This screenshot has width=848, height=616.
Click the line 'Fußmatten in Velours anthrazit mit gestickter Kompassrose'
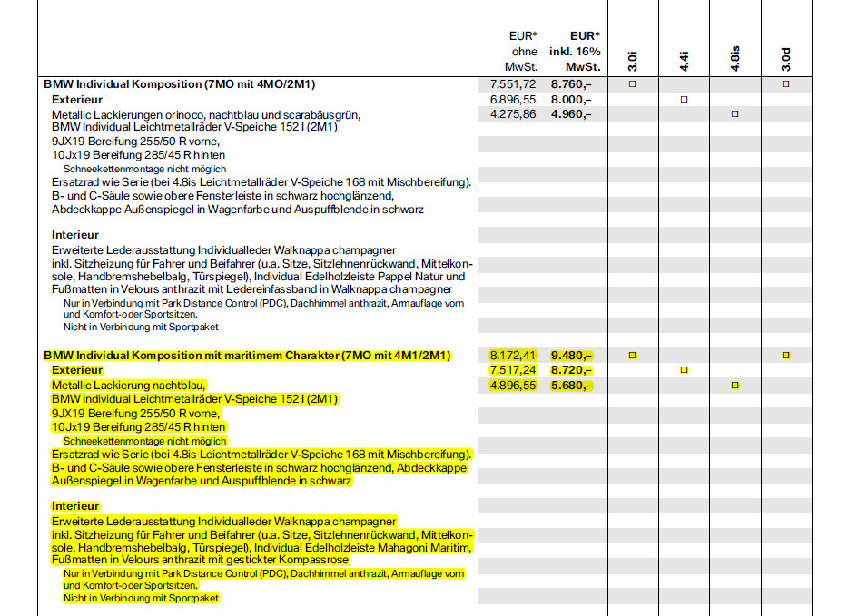pos(200,560)
